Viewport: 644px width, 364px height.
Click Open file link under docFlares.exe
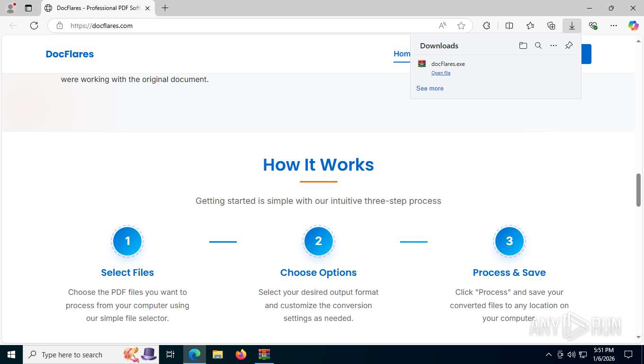pyautogui.click(x=441, y=73)
